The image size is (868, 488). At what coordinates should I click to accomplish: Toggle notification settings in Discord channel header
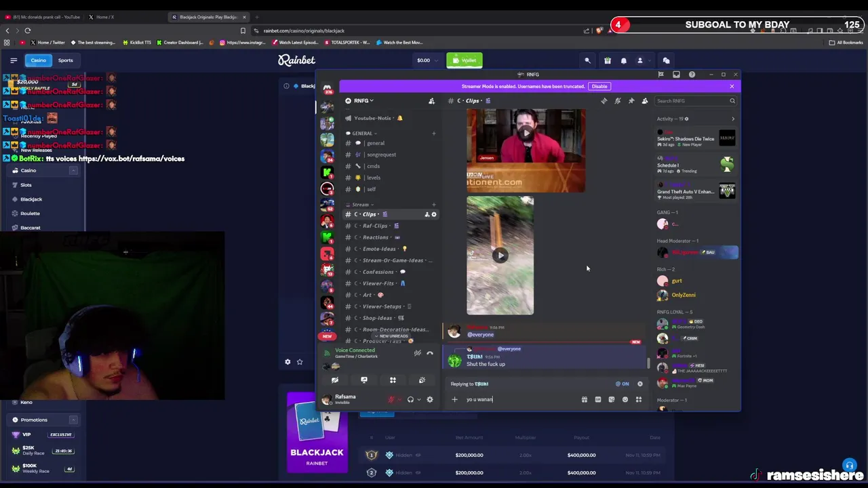coord(617,101)
